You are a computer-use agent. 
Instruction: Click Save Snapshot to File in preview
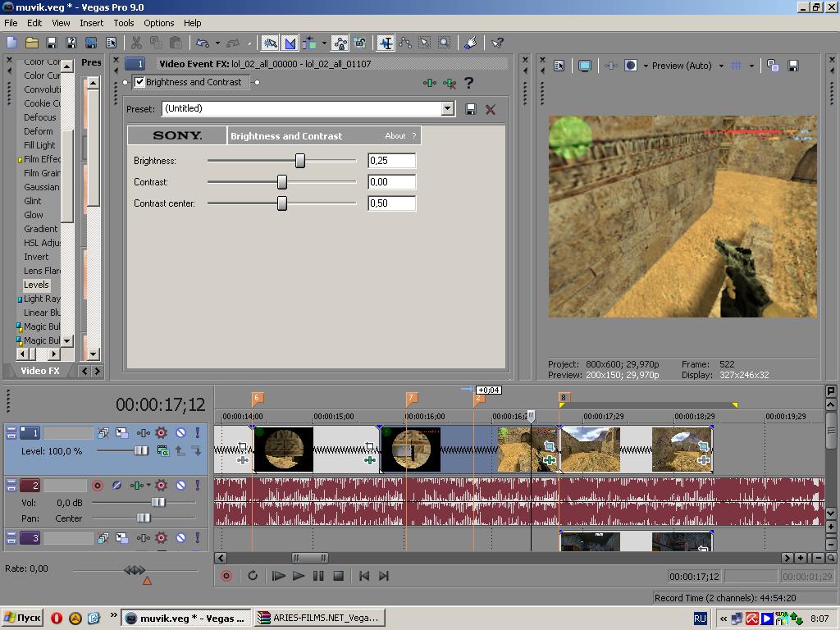tap(793, 66)
